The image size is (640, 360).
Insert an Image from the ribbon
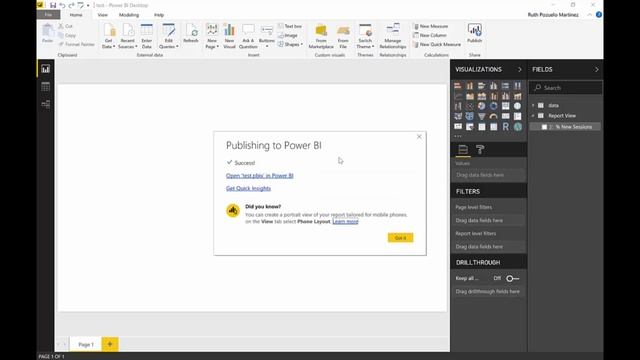(x=288, y=36)
